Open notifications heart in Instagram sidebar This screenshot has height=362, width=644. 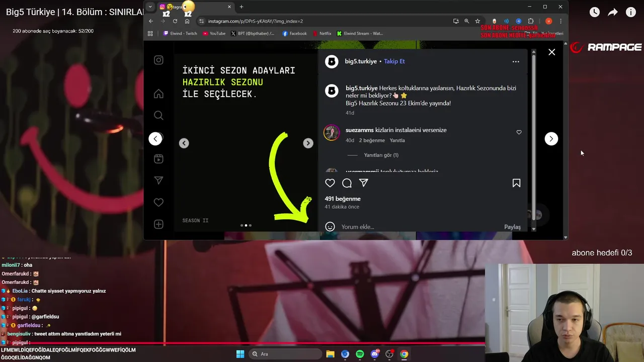(x=158, y=202)
